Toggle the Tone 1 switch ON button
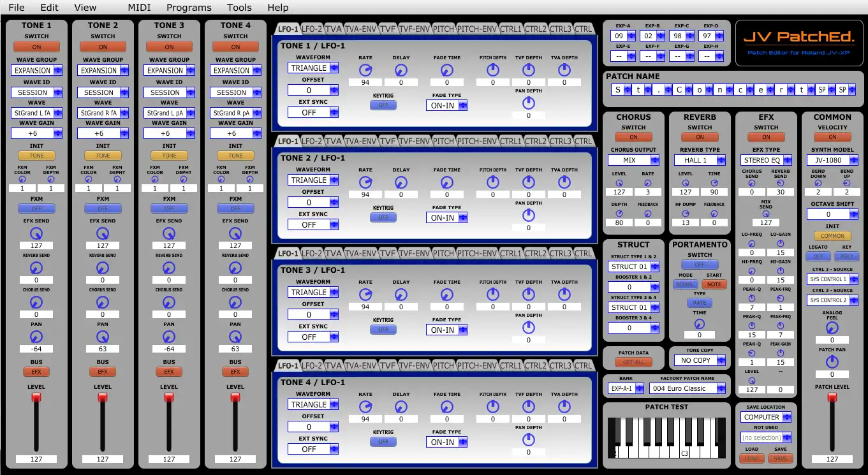This screenshot has width=868, height=475. (x=36, y=47)
